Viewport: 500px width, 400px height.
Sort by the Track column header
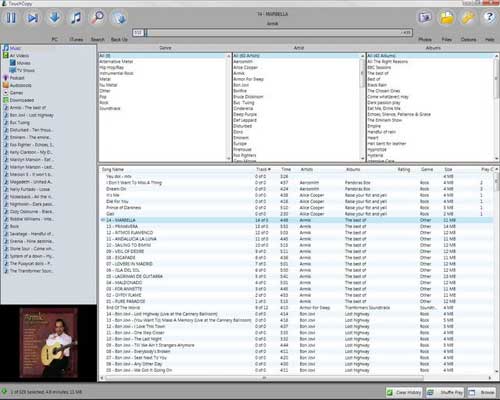pyautogui.click(x=263, y=169)
